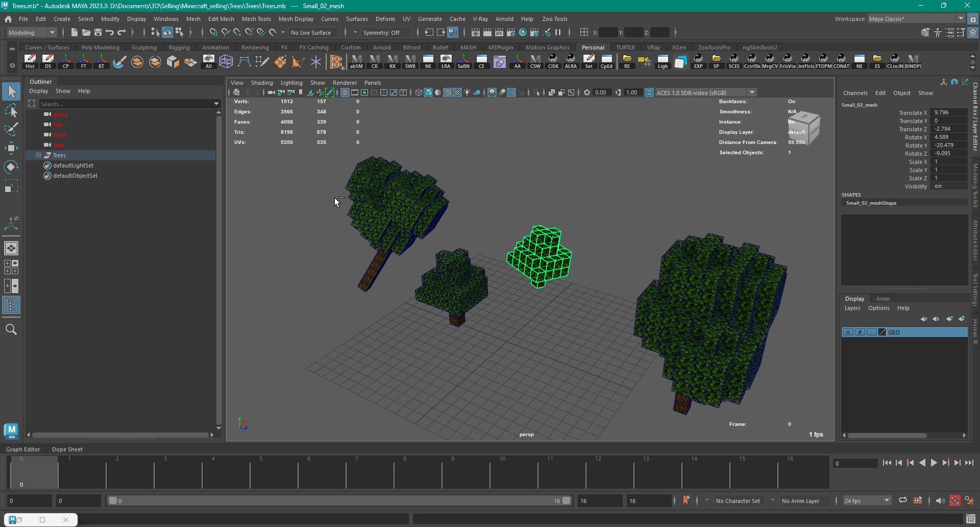
Task: Open the viewport Shading menu
Action: tap(262, 83)
